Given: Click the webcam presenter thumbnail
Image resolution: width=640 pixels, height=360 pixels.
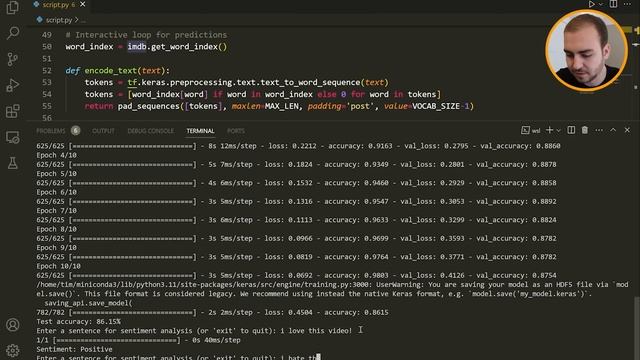Looking at the screenshot, I should (x=586, y=50).
